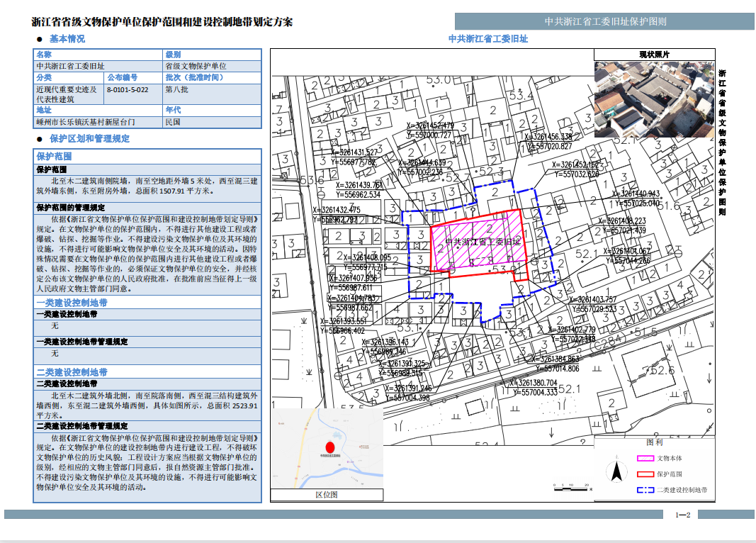This screenshot has width=756, height=543.
Task: Click the north arrow compass icon
Action: 616,471
